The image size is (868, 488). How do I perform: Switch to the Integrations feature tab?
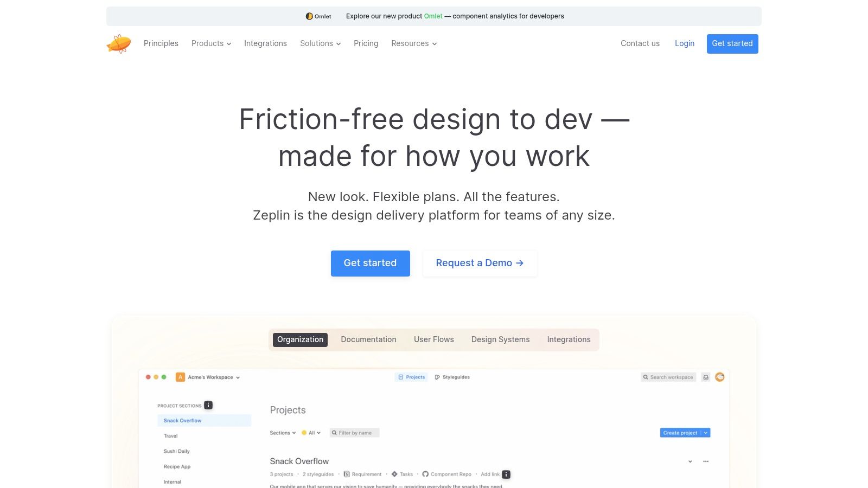(569, 339)
